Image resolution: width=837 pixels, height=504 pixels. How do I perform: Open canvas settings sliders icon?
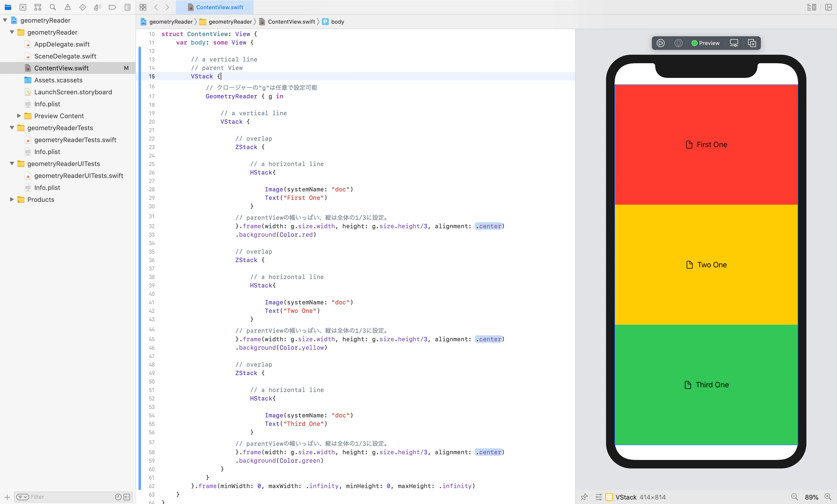click(599, 497)
